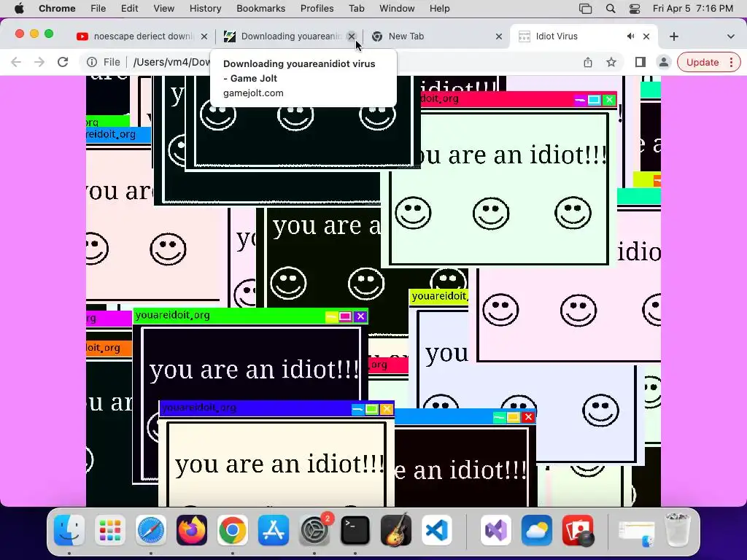Screen dimensions: 747x560
Task: Open Visual Studio Code from Dock
Action: (437, 530)
